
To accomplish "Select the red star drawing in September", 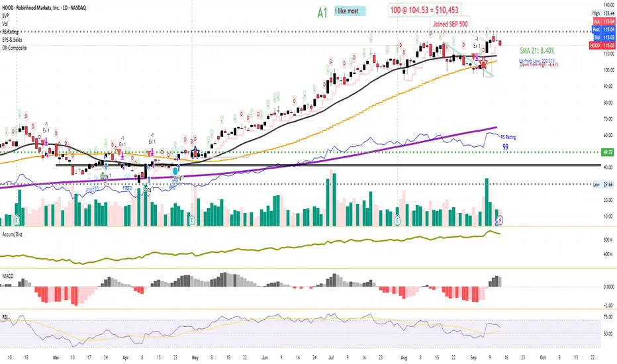I will (484, 63).
